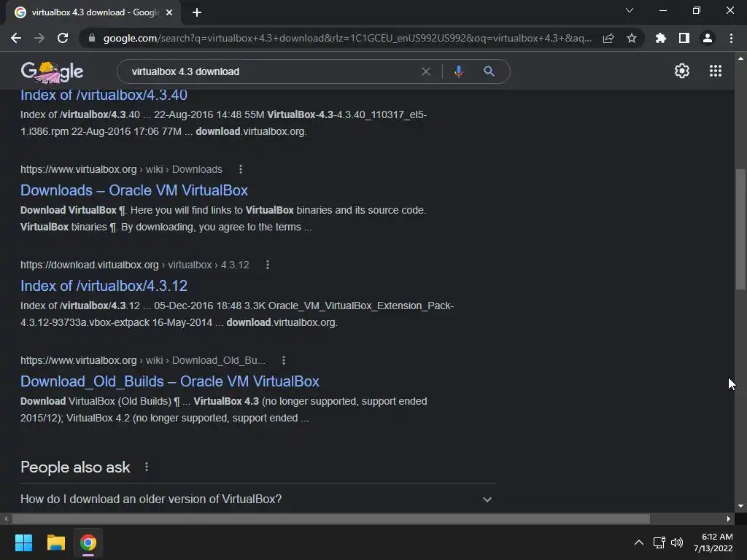
Task: Expand 'How do I download an older version' question
Action: [x=258, y=499]
